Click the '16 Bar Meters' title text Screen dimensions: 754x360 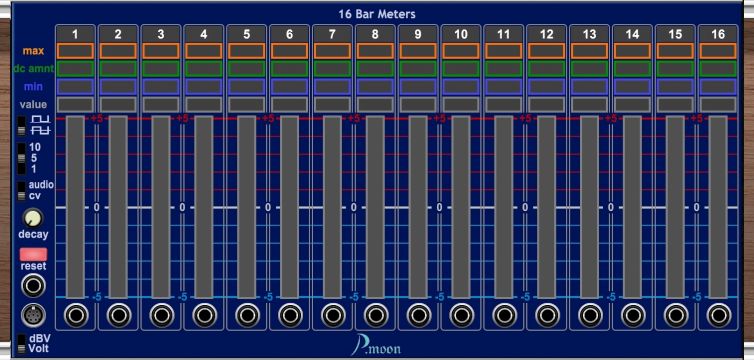pyautogui.click(x=377, y=14)
